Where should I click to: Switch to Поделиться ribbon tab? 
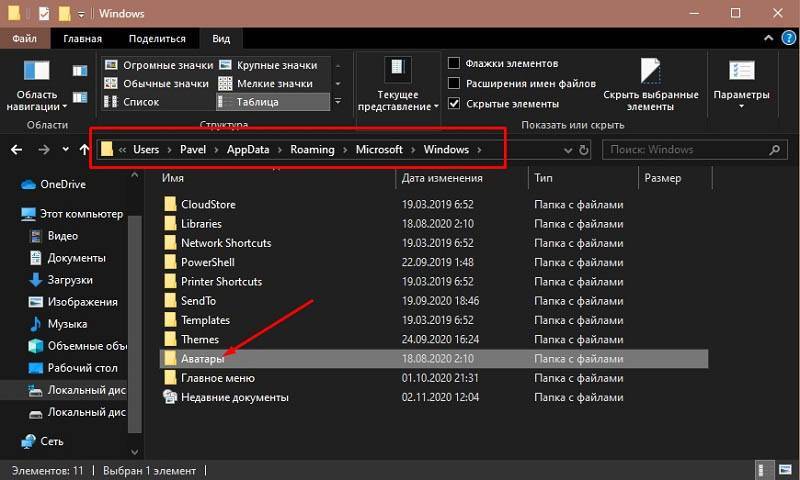(x=157, y=38)
